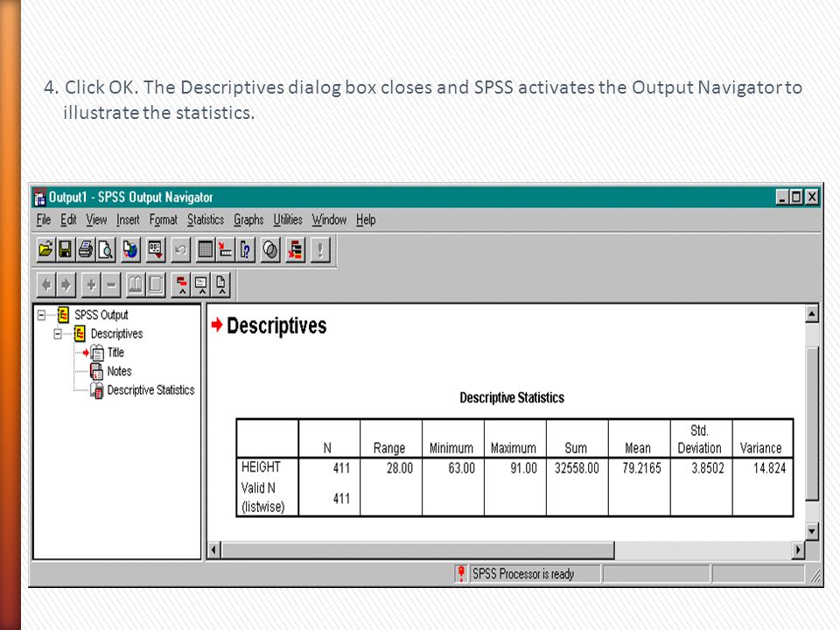The width and height of the screenshot is (840, 630).
Task: Click the Variance value 14.824
Action: click(769, 468)
